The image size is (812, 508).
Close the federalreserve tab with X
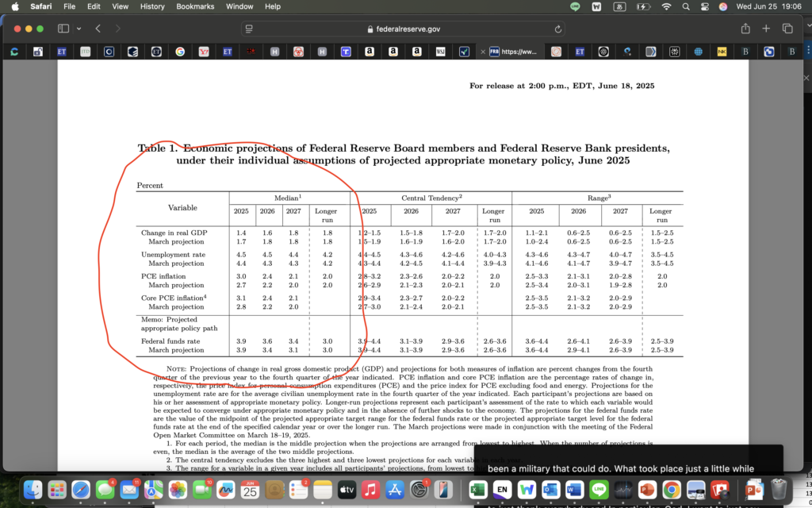[484, 52]
